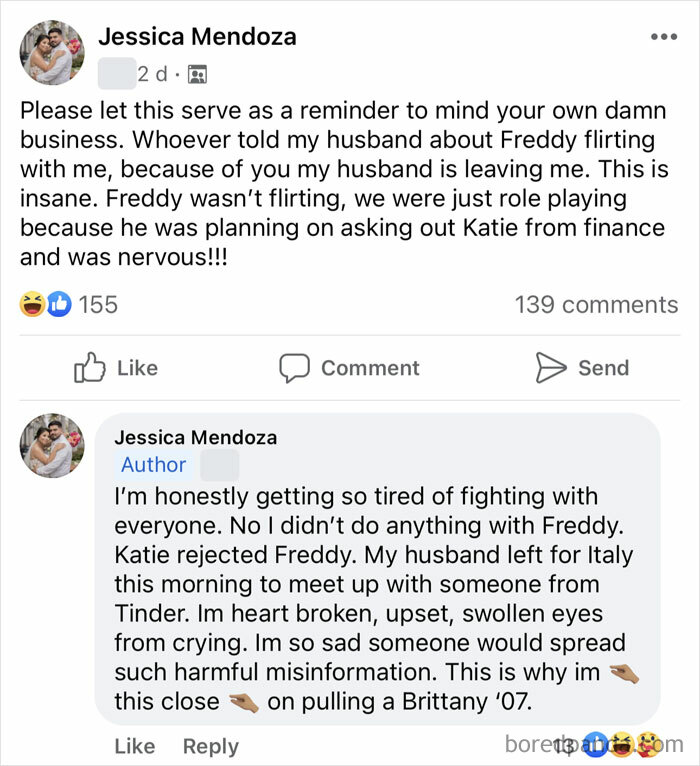Click the commenter's profile picture beside the comment
This screenshot has height=766, width=700.
[52, 445]
